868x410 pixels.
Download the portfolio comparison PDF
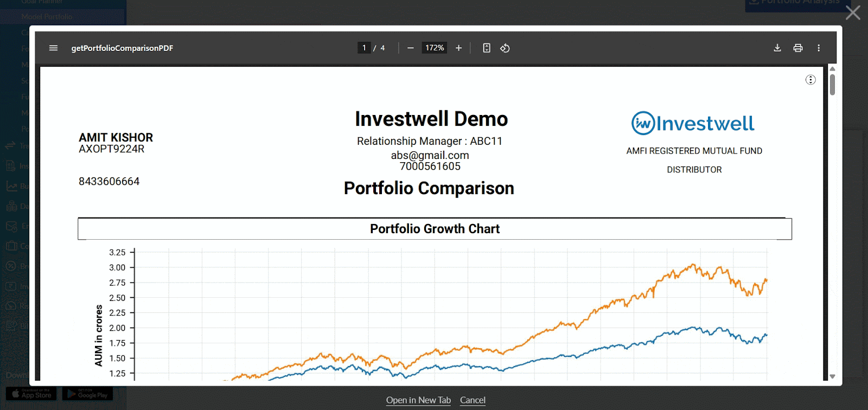[x=777, y=48]
